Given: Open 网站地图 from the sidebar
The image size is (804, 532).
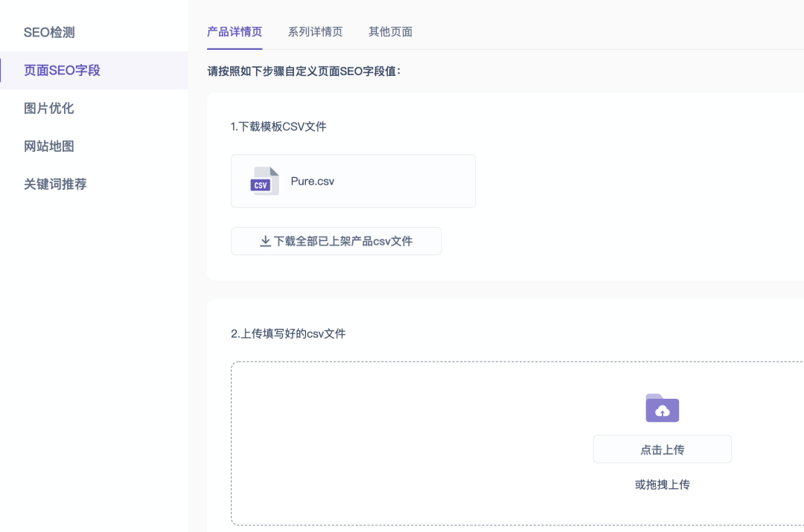Looking at the screenshot, I should (49, 147).
